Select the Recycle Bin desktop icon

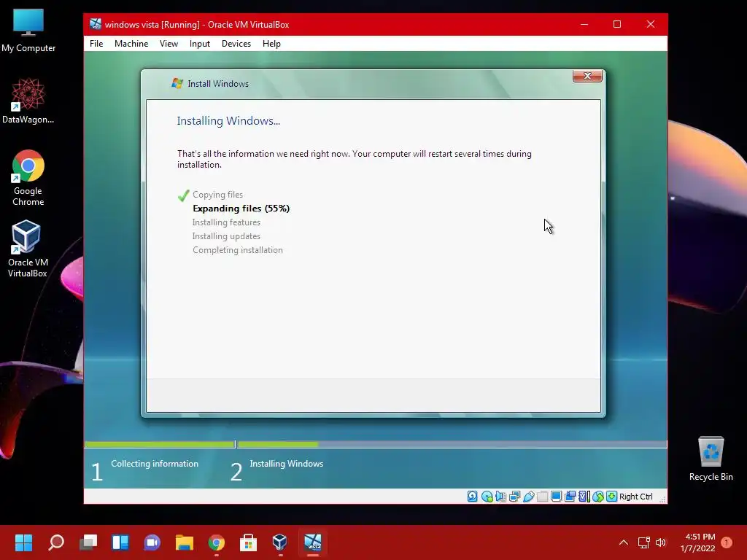tap(711, 459)
